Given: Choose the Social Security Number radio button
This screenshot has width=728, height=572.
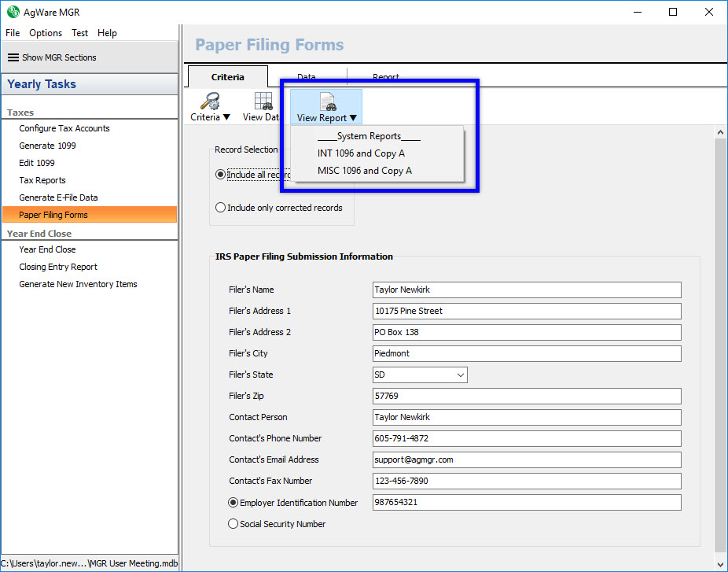Looking at the screenshot, I should pos(233,524).
